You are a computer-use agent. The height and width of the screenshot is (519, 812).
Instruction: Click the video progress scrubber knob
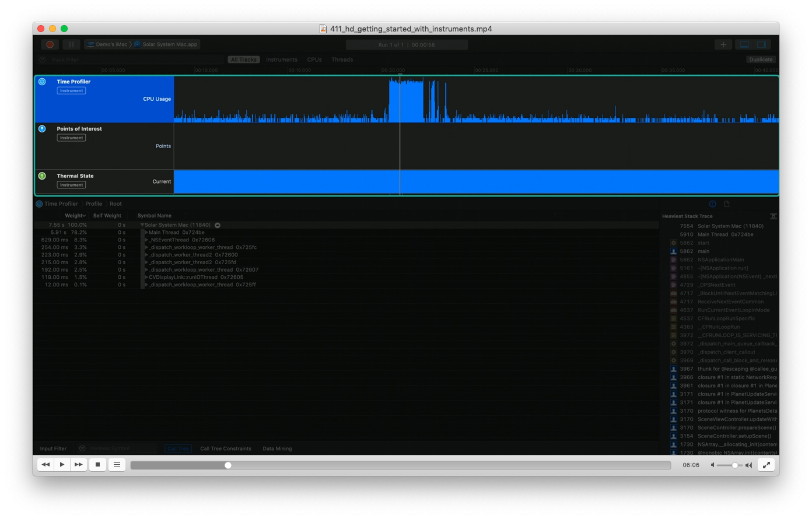[228, 465]
